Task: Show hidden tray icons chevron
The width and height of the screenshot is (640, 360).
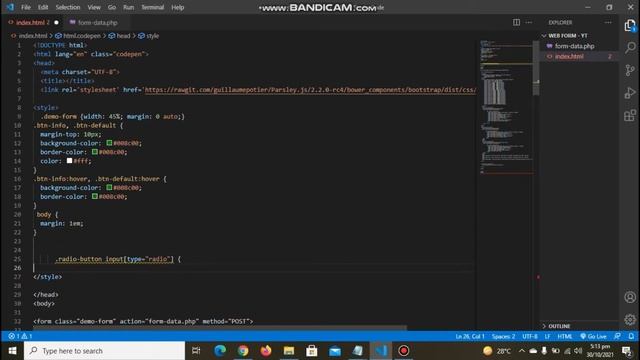Action: 522,351
